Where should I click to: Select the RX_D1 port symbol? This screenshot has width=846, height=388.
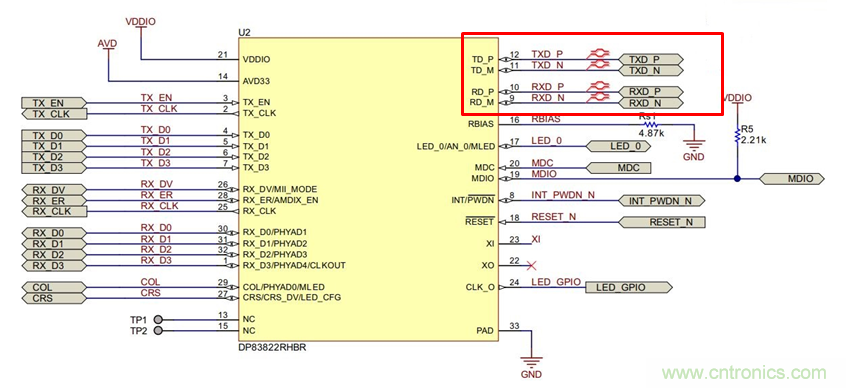click(x=53, y=244)
